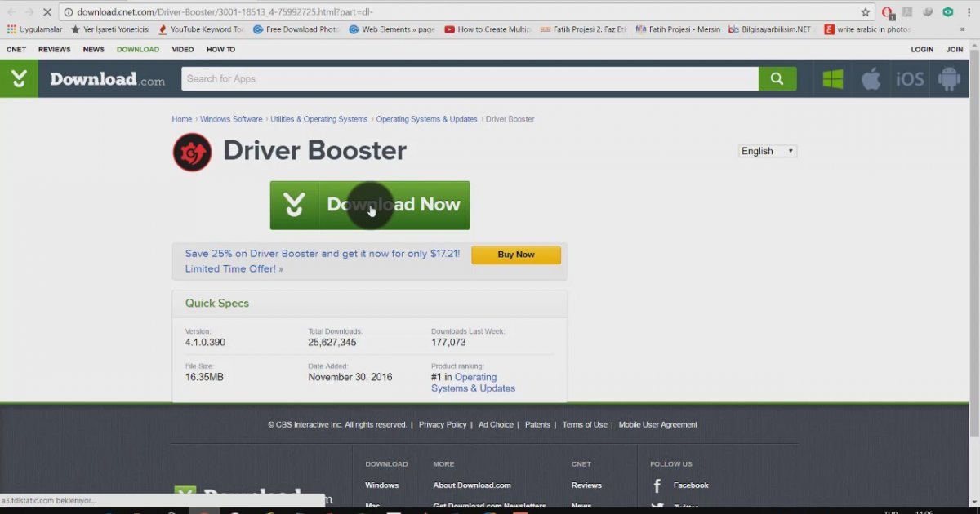Click Windows under footer DOWNLOAD column
980x514 pixels.
(x=382, y=485)
